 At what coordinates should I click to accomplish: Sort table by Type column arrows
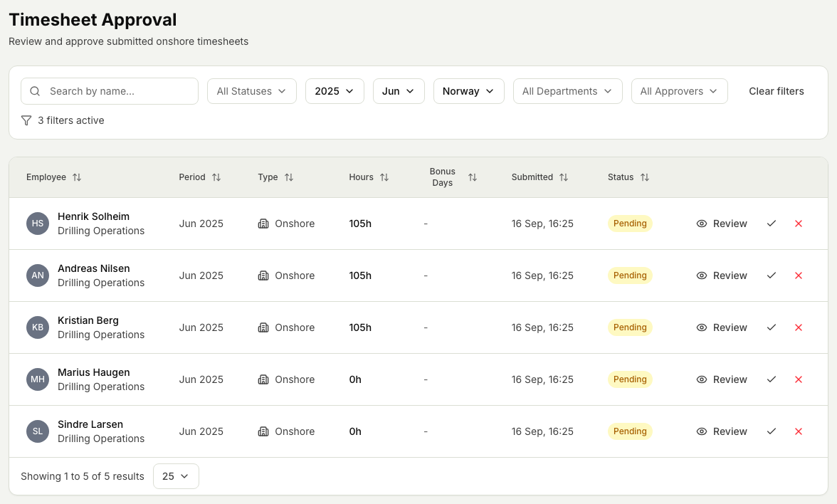pyautogui.click(x=289, y=177)
